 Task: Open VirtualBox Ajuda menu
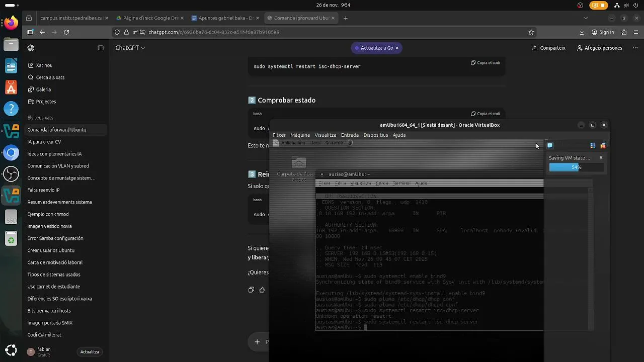(x=399, y=135)
